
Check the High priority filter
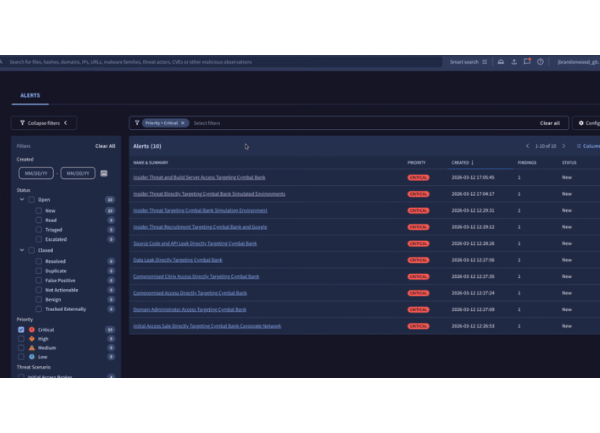click(x=21, y=338)
